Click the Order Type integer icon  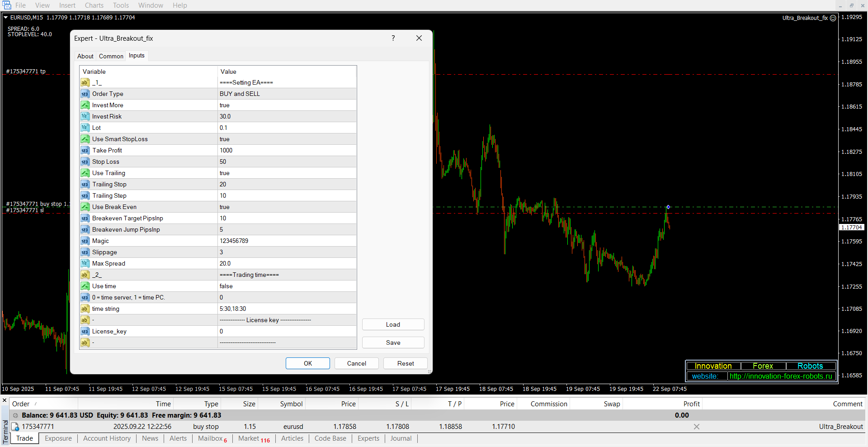coord(85,94)
